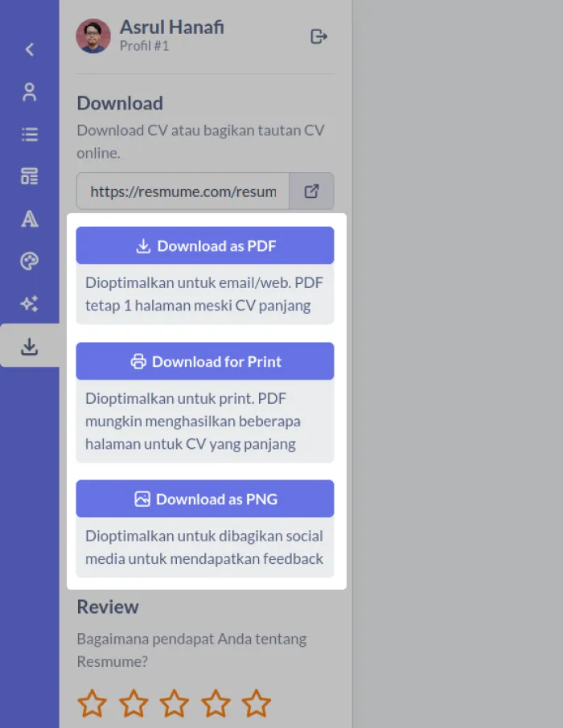Click Asrul Hanafi profile avatar

tap(93, 35)
